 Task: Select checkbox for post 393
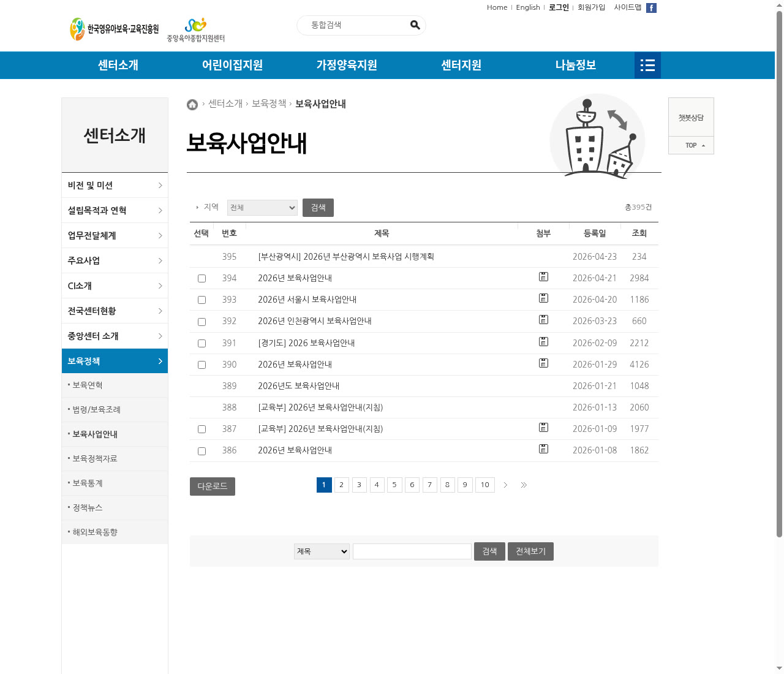coord(202,300)
